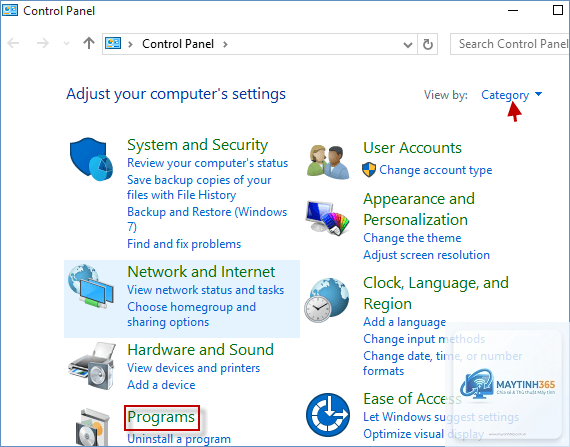Focus the Search Control Panel box
Screen dimensions: 570x447
pyautogui.click(x=510, y=44)
